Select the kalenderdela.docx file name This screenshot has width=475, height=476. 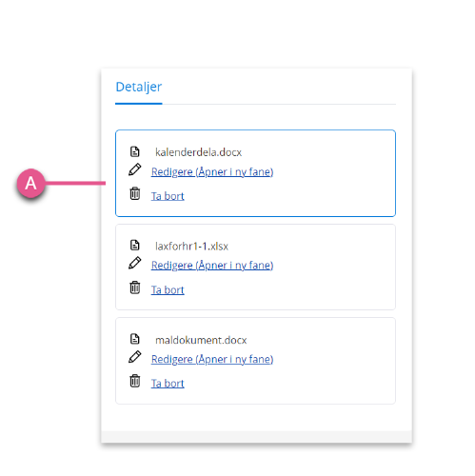198,152
